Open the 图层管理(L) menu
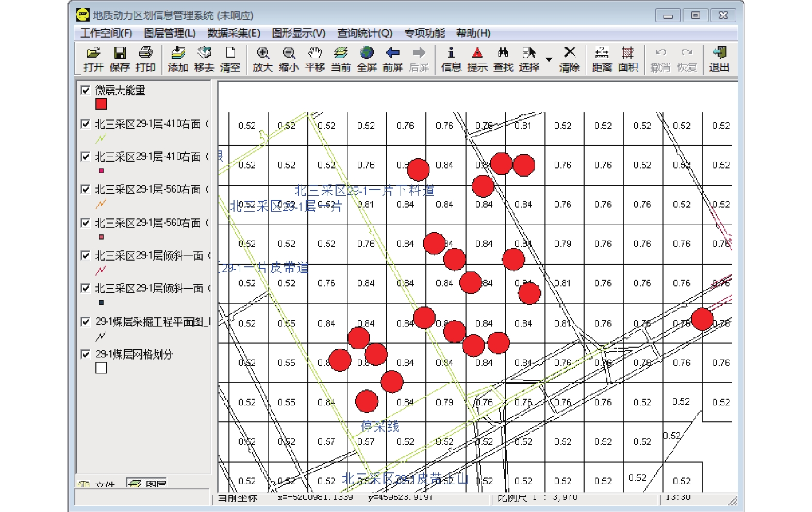Image resolution: width=812 pixels, height=512 pixels. [x=170, y=33]
